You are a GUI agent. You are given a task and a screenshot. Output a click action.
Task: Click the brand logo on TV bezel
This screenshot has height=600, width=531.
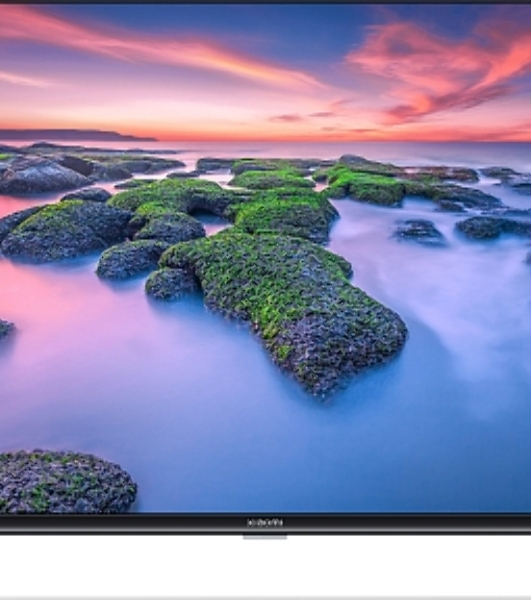265,522
